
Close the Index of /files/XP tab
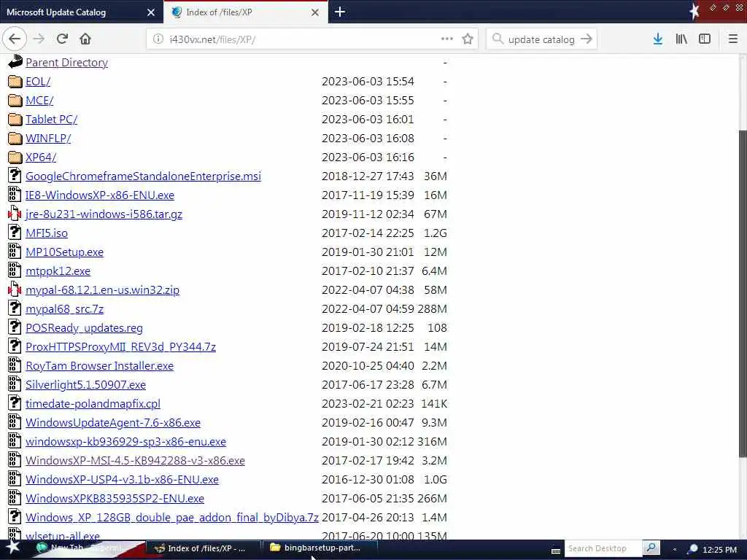[x=315, y=12]
